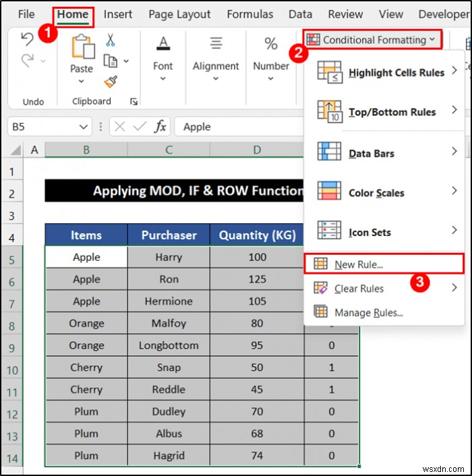Click the Insert Function fx icon
The height and width of the screenshot is (476, 472).
[x=160, y=126]
